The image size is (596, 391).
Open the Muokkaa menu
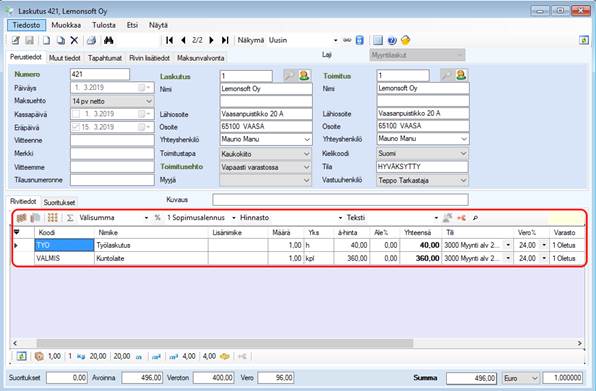tap(66, 25)
